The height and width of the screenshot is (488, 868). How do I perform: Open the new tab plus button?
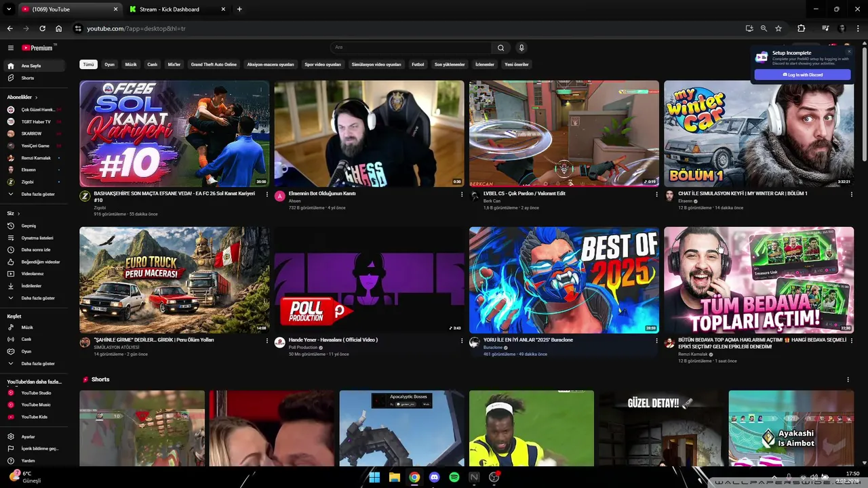(239, 9)
